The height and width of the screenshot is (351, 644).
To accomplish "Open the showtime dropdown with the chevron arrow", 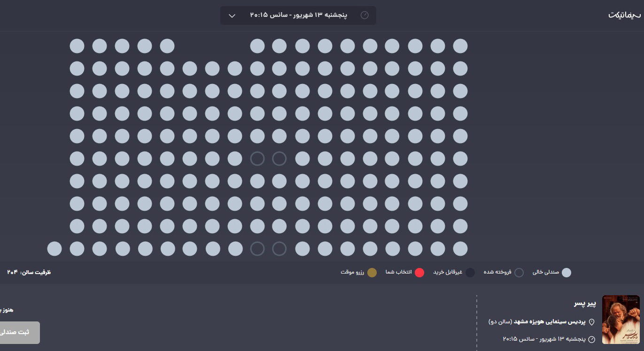I will [x=232, y=15].
